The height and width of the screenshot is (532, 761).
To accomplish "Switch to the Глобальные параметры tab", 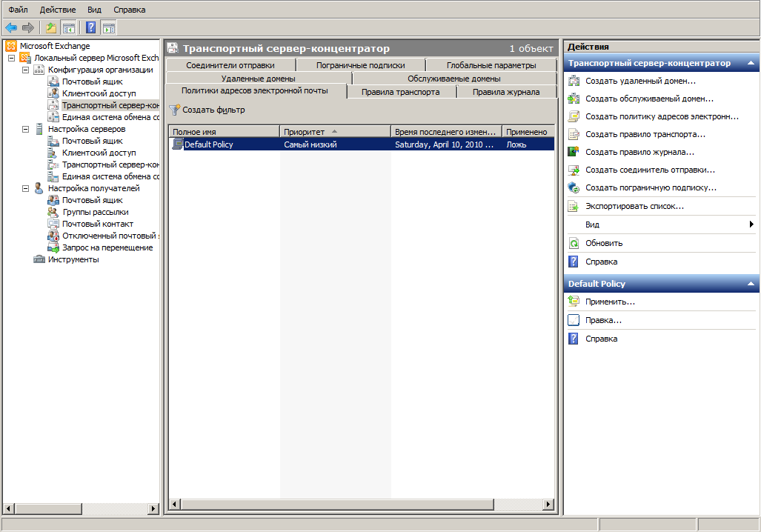I will tap(491, 65).
